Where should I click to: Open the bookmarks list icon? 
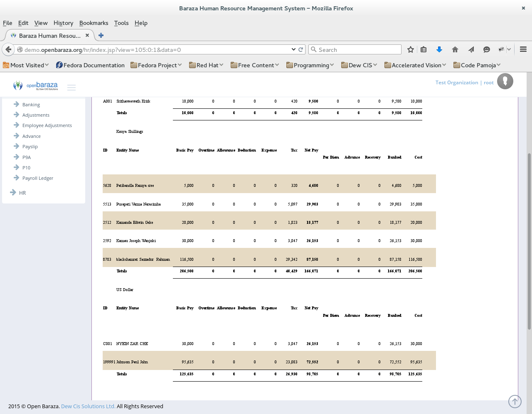pos(424,49)
